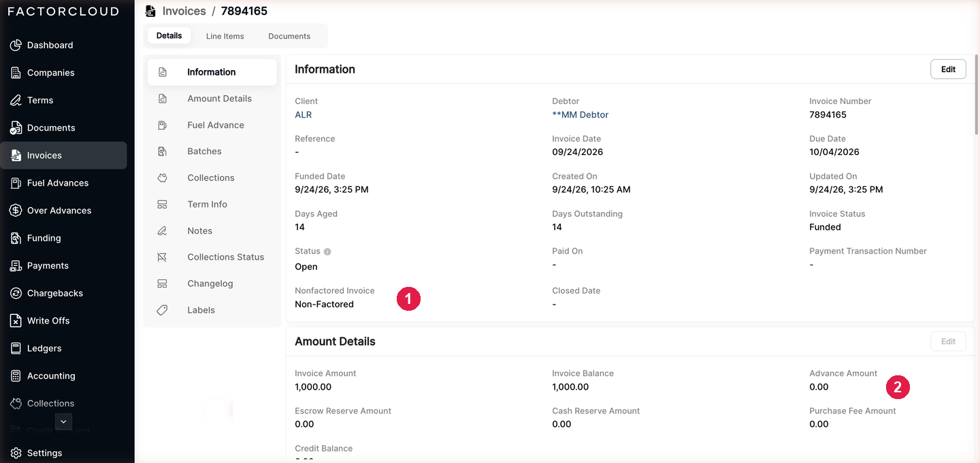The height and width of the screenshot is (463, 980).
Task: Click the Terms pen icon in sidebar
Action: [16, 100]
